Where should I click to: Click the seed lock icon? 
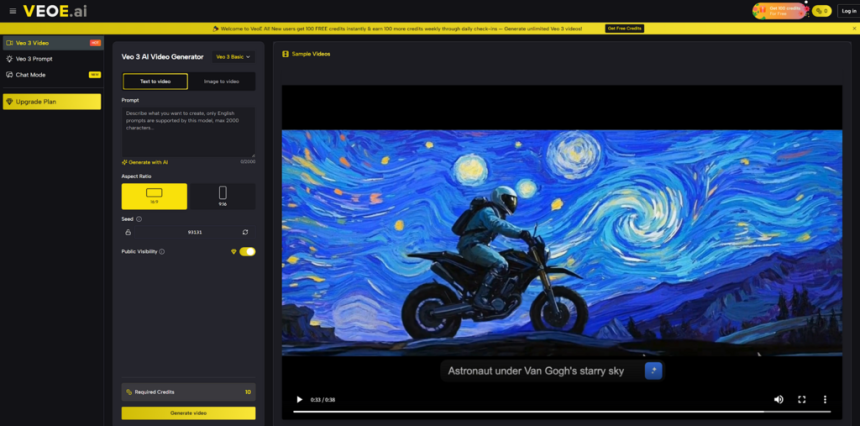[128, 232]
